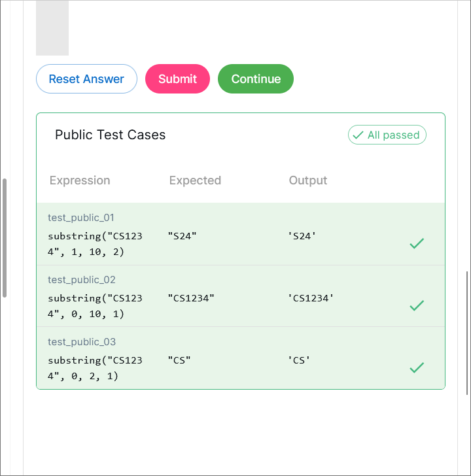Click the Reset Answer button
The height and width of the screenshot is (476, 471).
click(x=86, y=79)
